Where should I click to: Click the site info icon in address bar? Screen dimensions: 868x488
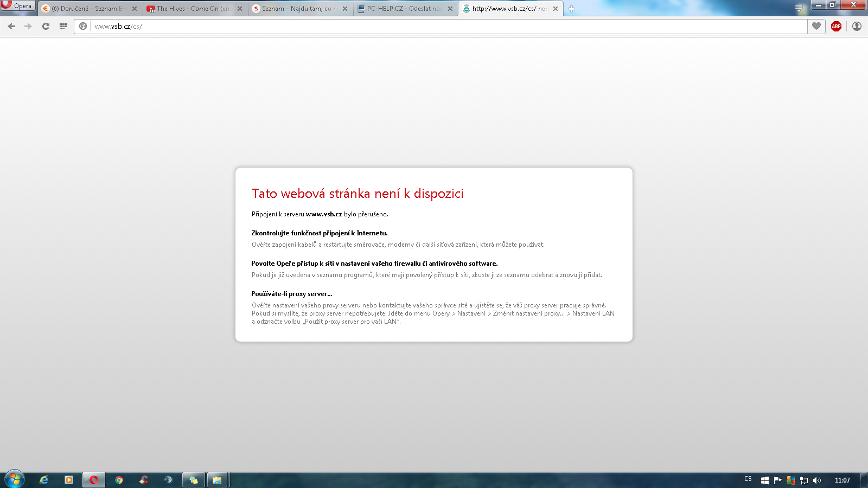(x=83, y=26)
